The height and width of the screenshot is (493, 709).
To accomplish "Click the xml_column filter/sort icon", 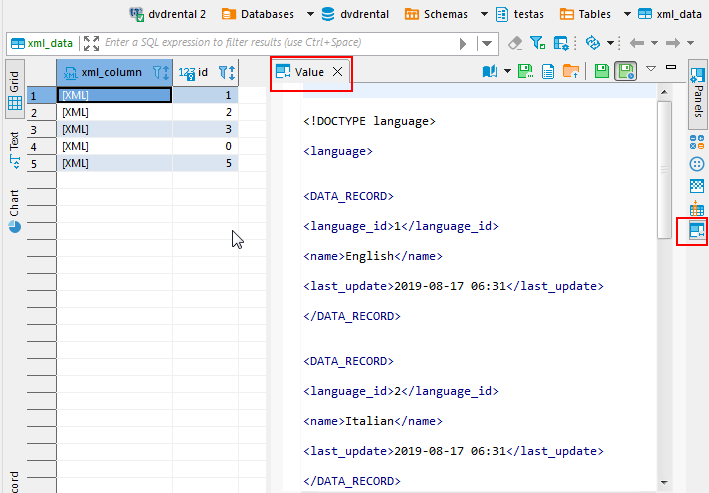I will (x=161, y=72).
